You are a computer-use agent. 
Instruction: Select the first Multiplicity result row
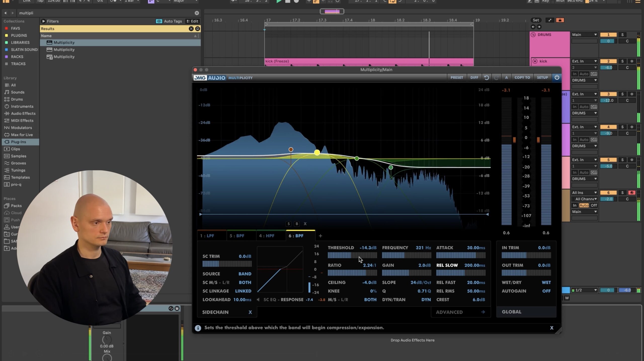coord(120,42)
